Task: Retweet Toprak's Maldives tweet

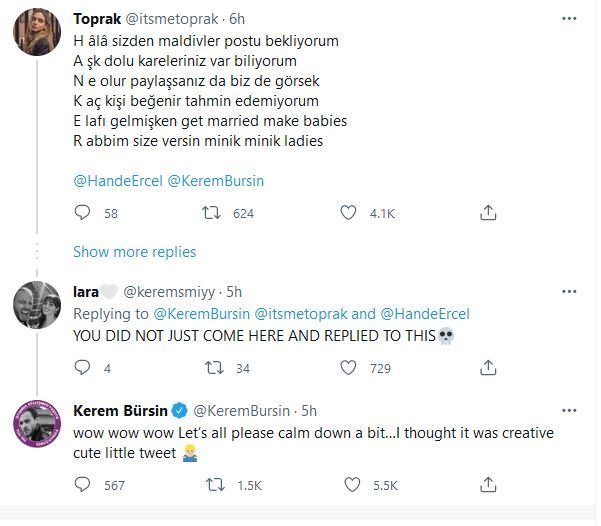Action: pos(212,213)
